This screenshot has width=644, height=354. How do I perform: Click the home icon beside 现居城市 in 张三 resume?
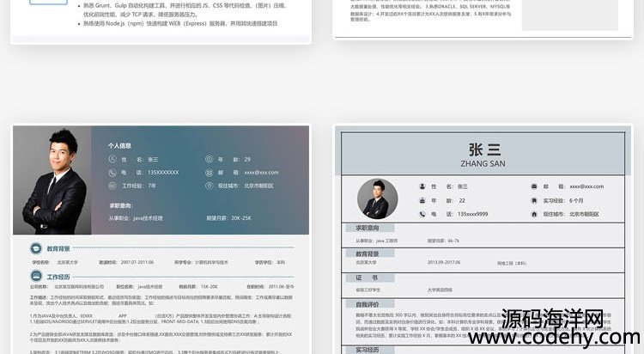click(534, 214)
